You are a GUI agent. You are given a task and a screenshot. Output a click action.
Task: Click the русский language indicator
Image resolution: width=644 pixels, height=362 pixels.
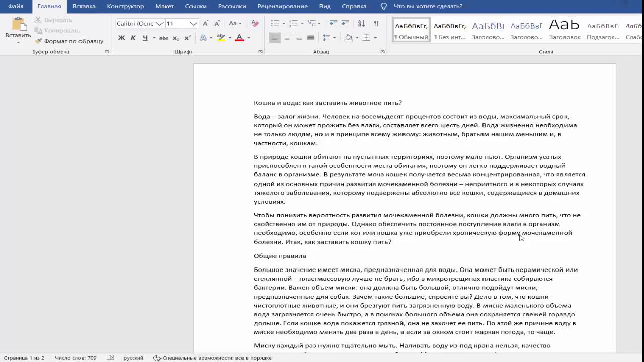coord(133,358)
